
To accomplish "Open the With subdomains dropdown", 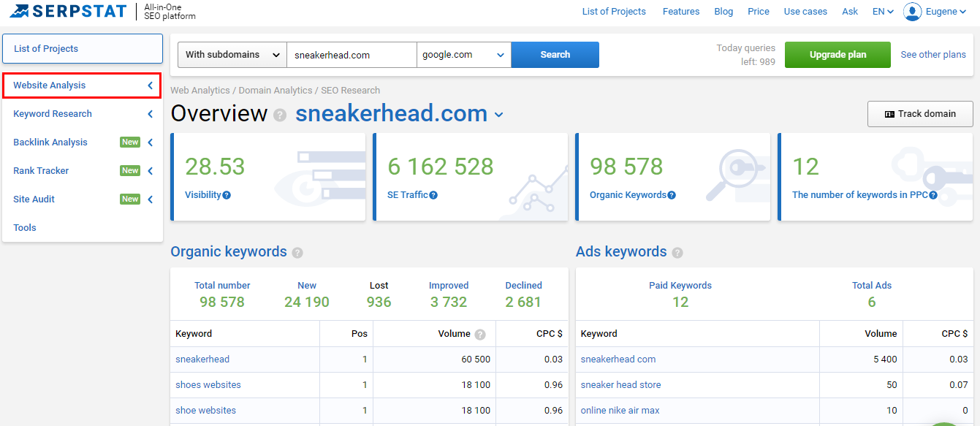I will click(232, 55).
